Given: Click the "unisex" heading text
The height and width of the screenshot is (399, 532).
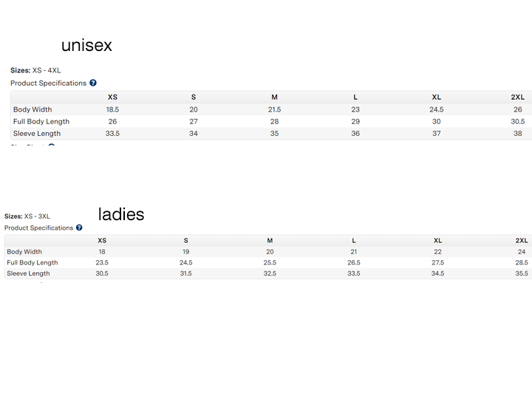Looking at the screenshot, I should [86, 45].
